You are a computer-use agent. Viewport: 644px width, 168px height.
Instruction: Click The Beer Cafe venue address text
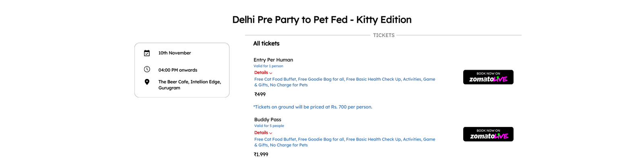[190, 85]
